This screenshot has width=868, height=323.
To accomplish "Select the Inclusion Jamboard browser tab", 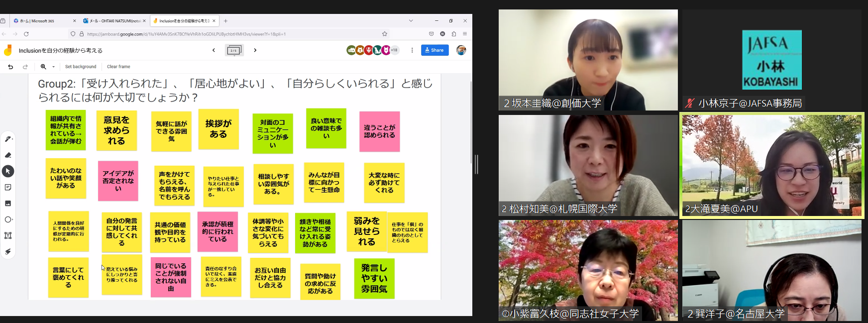I will pyautogui.click(x=185, y=21).
